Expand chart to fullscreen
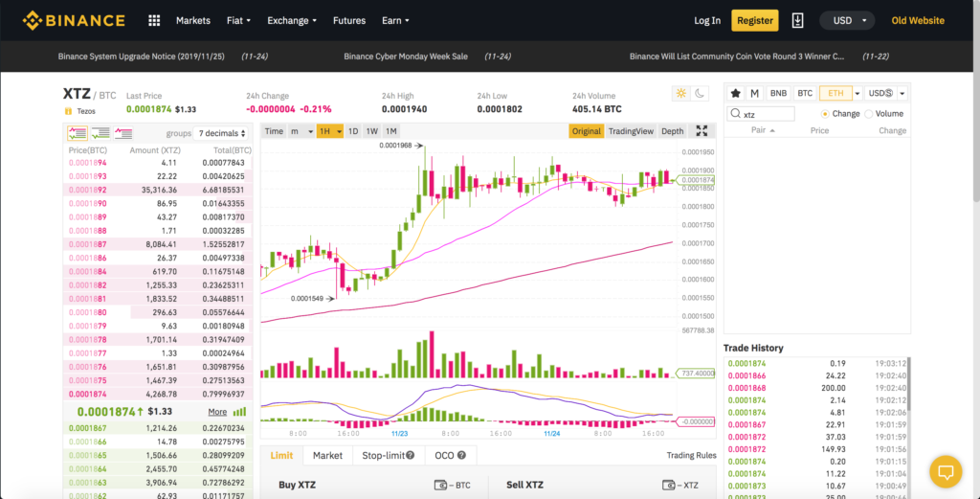This screenshot has width=980, height=499. point(702,130)
